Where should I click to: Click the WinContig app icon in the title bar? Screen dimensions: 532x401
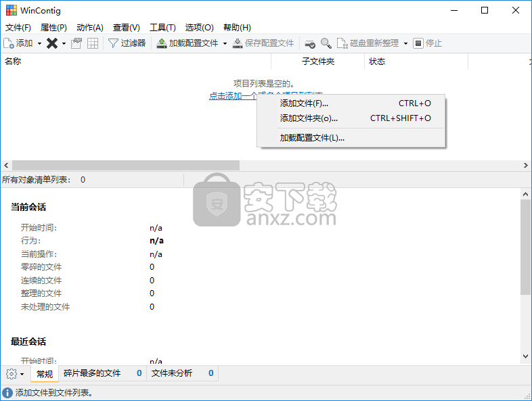[12, 10]
